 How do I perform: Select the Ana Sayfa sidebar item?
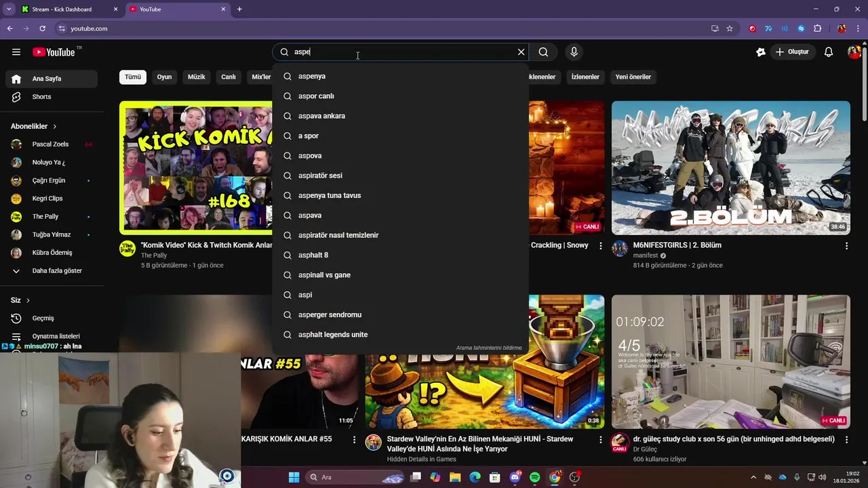point(52,79)
